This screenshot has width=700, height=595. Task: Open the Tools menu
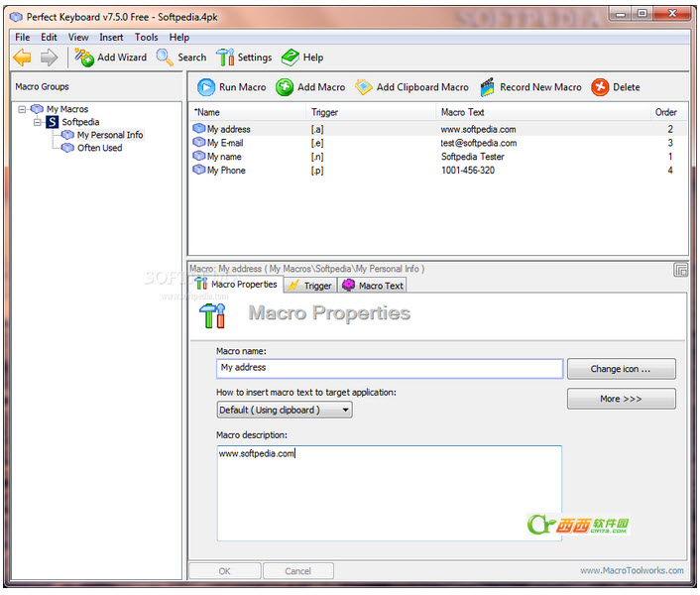(x=147, y=38)
